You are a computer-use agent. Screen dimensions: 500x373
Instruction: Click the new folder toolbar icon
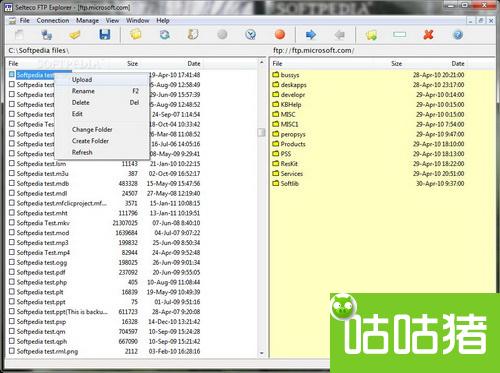pos(371,35)
